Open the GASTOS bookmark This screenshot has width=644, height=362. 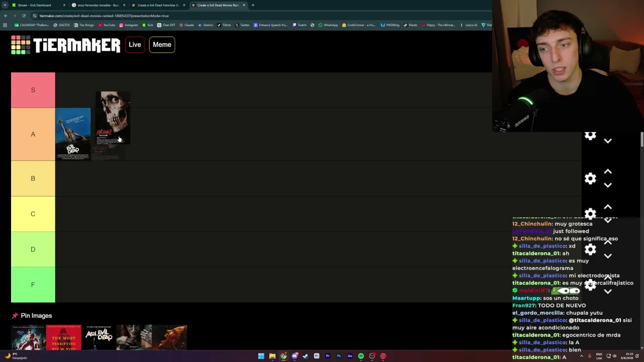62,25
